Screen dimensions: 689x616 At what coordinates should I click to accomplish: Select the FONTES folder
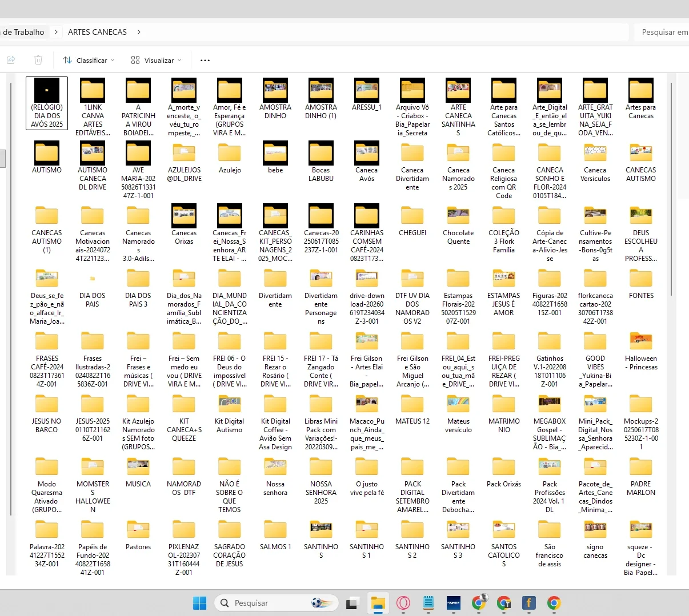tap(641, 284)
